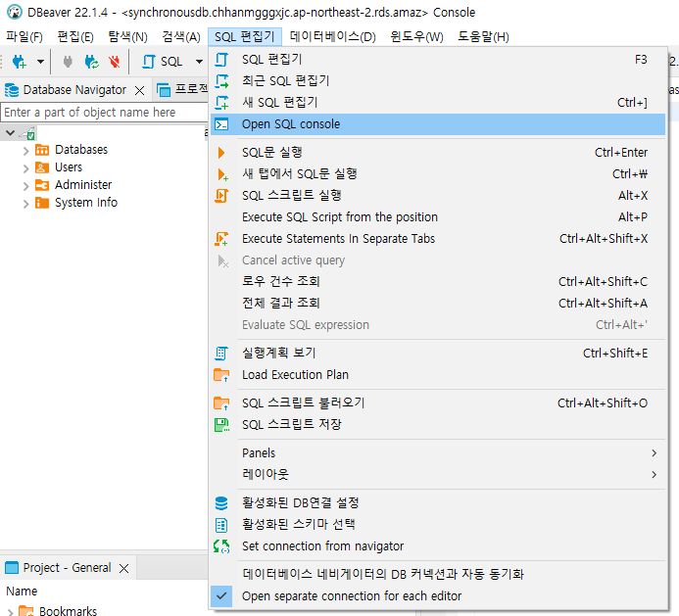
Task: Click the orange SQL문 실행 play icon
Action: [221, 153]
